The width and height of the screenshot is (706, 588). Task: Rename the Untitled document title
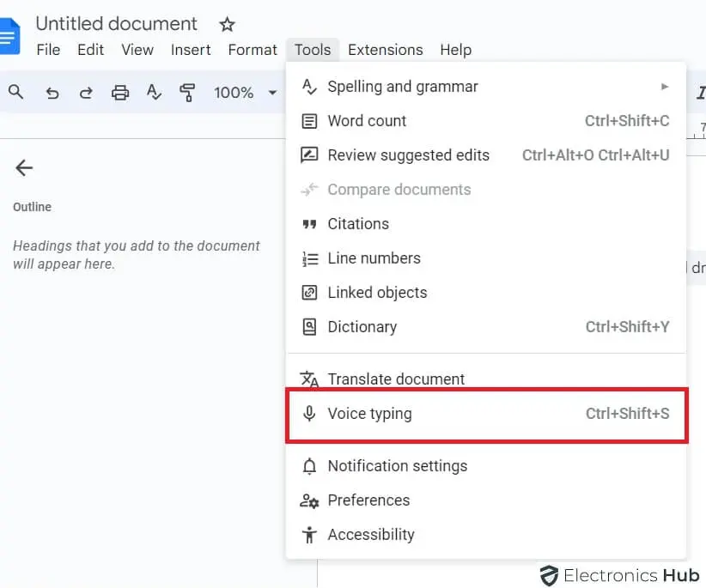pos(116,24)
